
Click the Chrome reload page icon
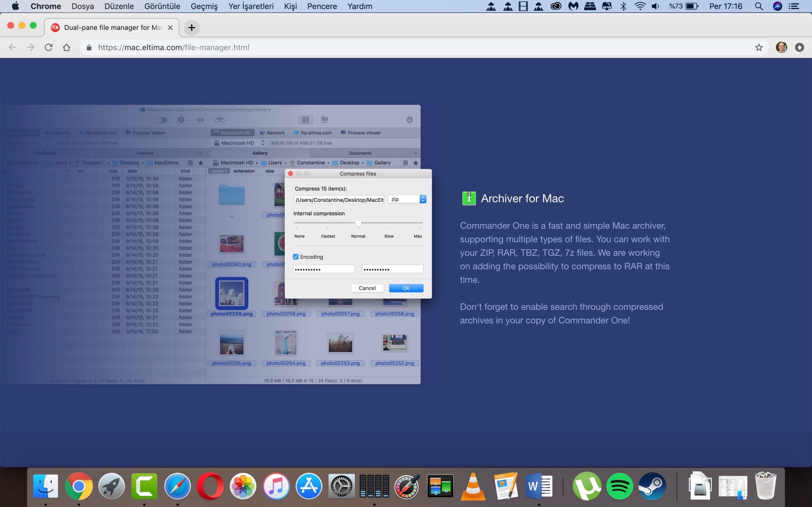49,47
